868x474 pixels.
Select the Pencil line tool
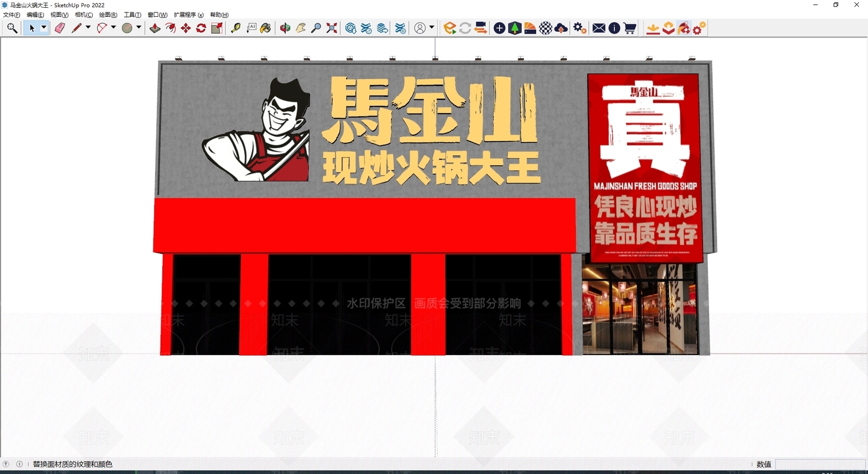point(76,28)
